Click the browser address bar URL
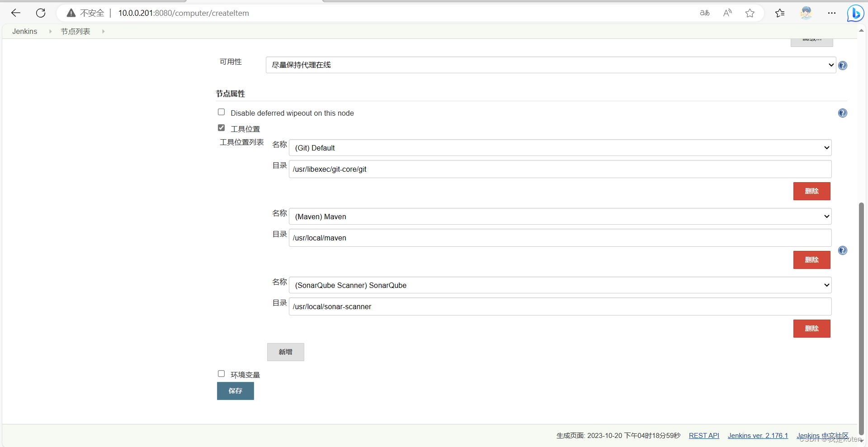The width and height of the screenshot is (868, 447). coord(184,13)
